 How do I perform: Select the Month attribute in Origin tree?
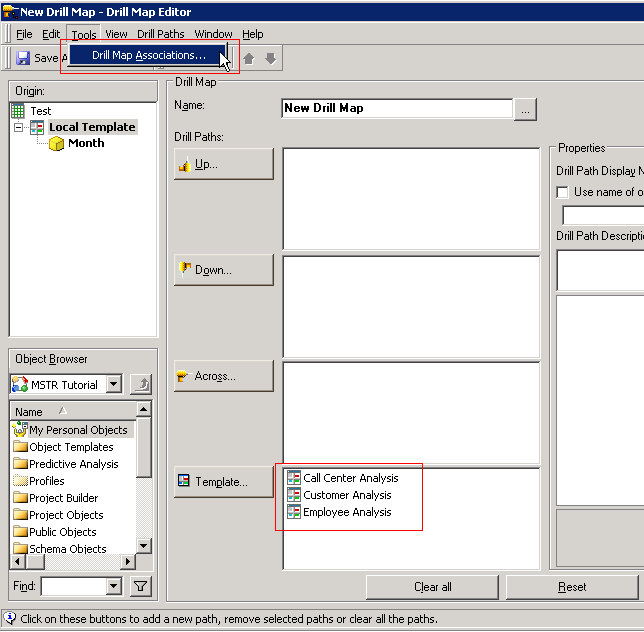coord(85,143)
